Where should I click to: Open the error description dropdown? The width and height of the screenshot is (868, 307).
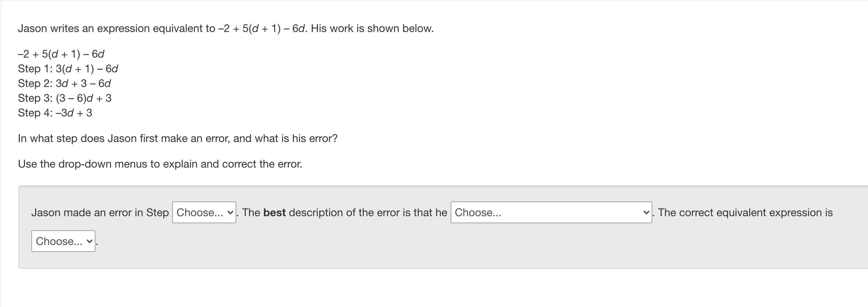click(x=551, y=212)
